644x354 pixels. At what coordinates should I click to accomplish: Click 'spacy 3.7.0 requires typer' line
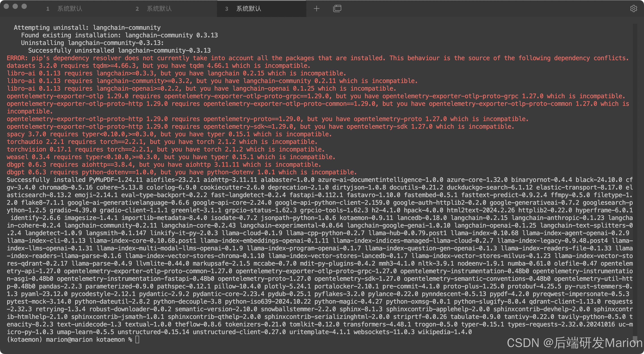click(169, 134)
